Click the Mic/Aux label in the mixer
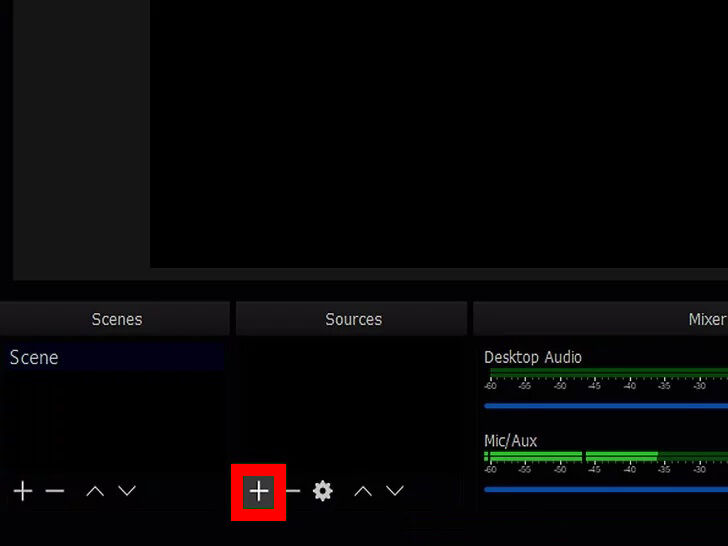Screen dimensions: 728x546 [510, 441]
